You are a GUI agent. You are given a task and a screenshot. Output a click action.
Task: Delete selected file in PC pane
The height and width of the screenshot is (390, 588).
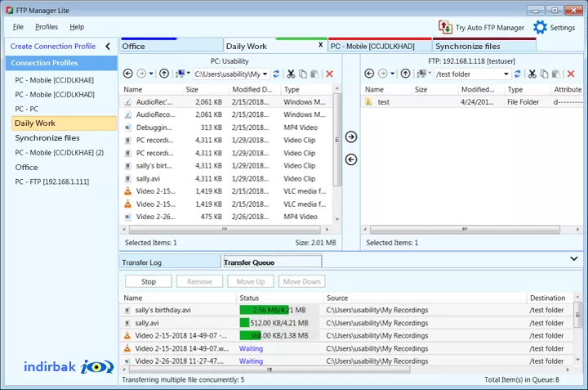coord(330,74)
